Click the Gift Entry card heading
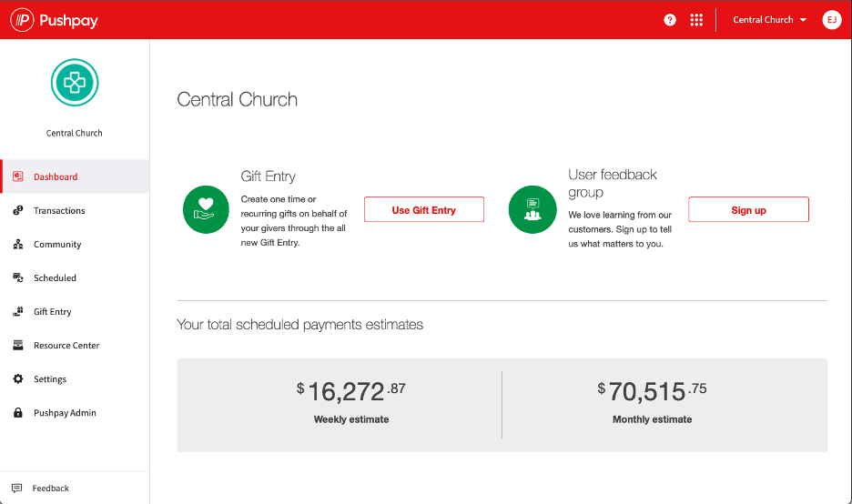Viewport: 852px width, 504px height. [268, 176]
